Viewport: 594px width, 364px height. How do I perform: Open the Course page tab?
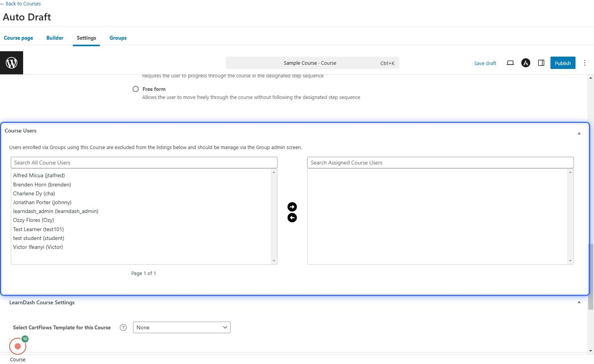(x=19, y=38)
